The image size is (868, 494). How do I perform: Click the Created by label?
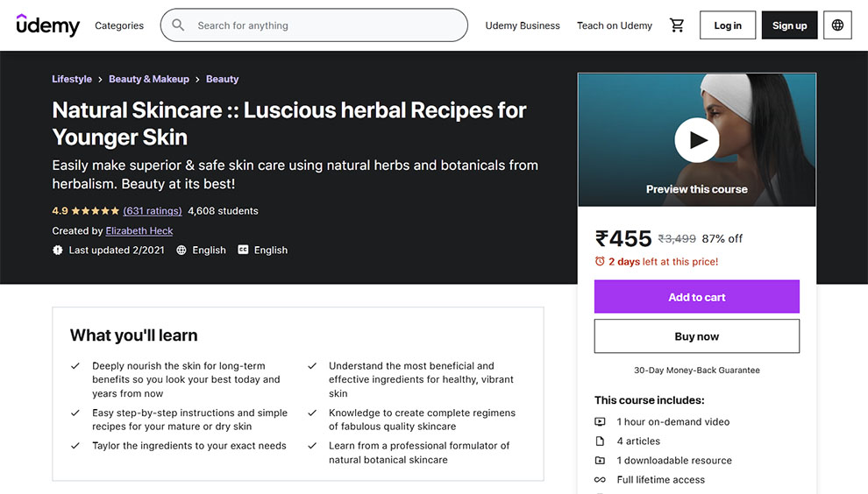(77, 230)
